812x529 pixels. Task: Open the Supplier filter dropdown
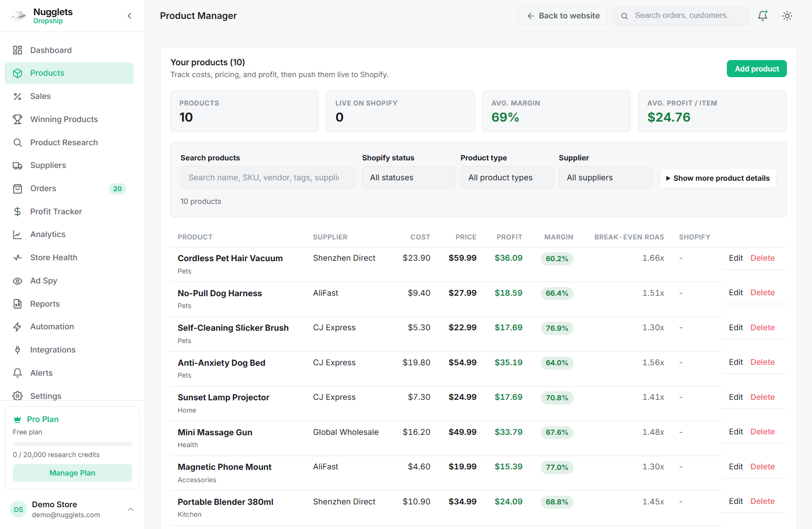pyautogui.click(x=606, y=177)
